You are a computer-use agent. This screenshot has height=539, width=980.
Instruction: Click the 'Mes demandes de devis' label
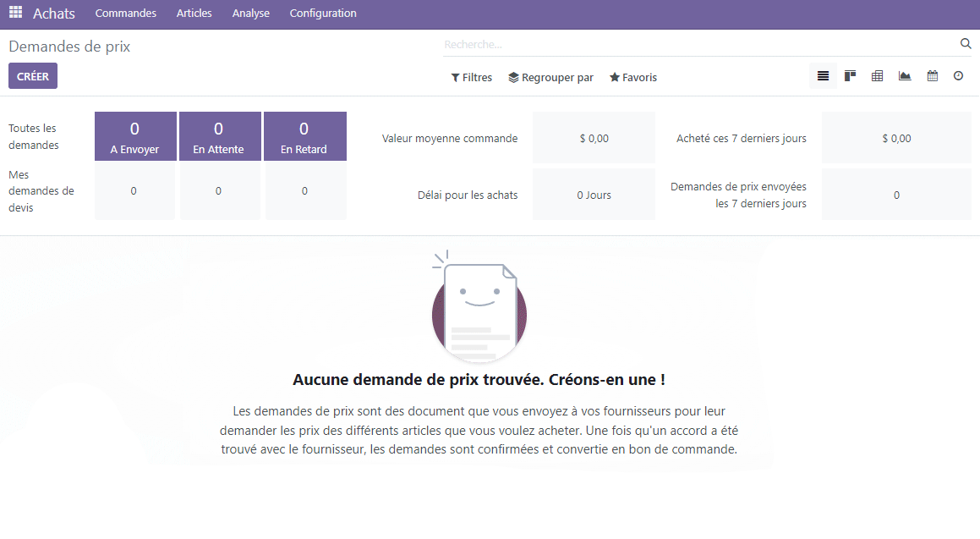point(41,190)
